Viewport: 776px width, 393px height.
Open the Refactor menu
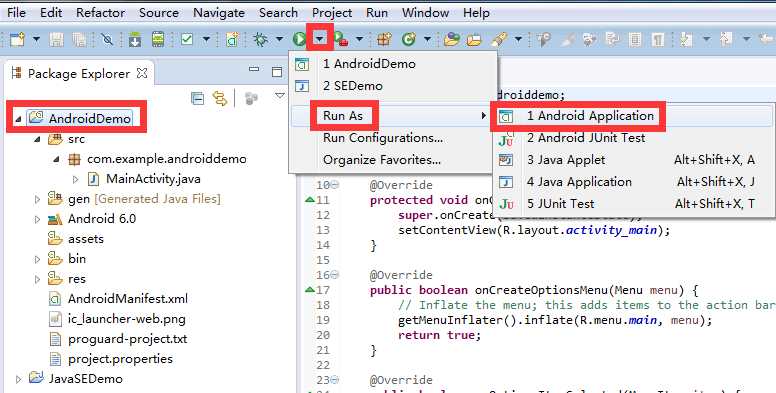pyautogui.click(x=100, y=12)
